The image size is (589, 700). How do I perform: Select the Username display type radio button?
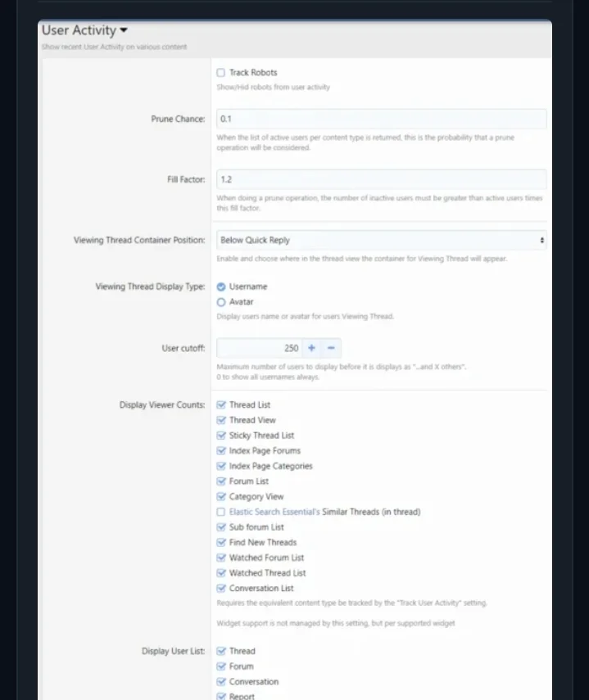[221, 287]
